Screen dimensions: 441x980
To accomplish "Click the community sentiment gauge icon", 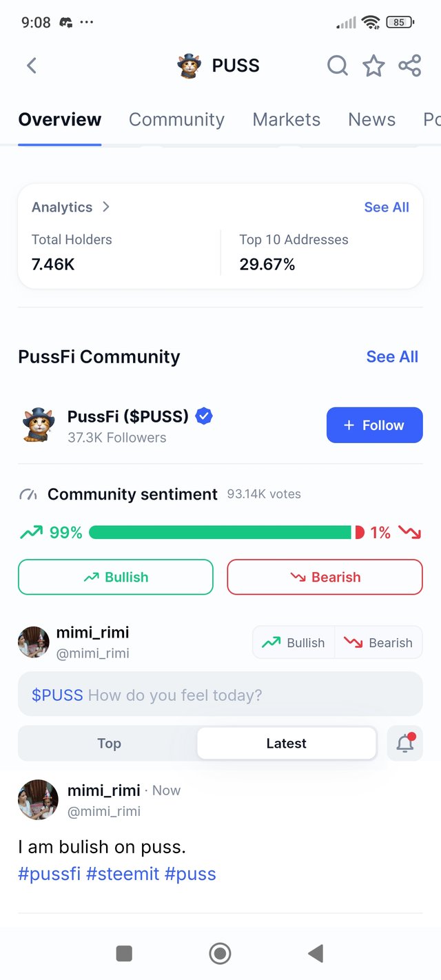I will 28,494.
